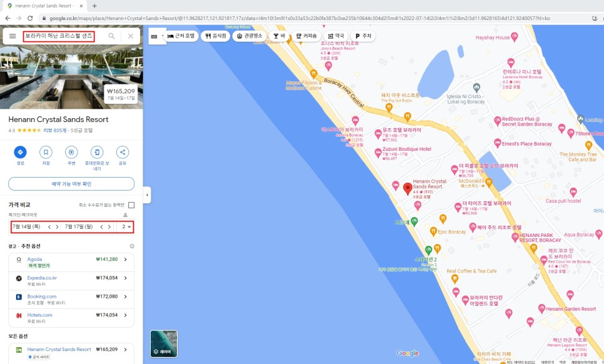Open the 7월 17일 check-out date picker
This screenshot has height=364, width=604.
(79, 227)
